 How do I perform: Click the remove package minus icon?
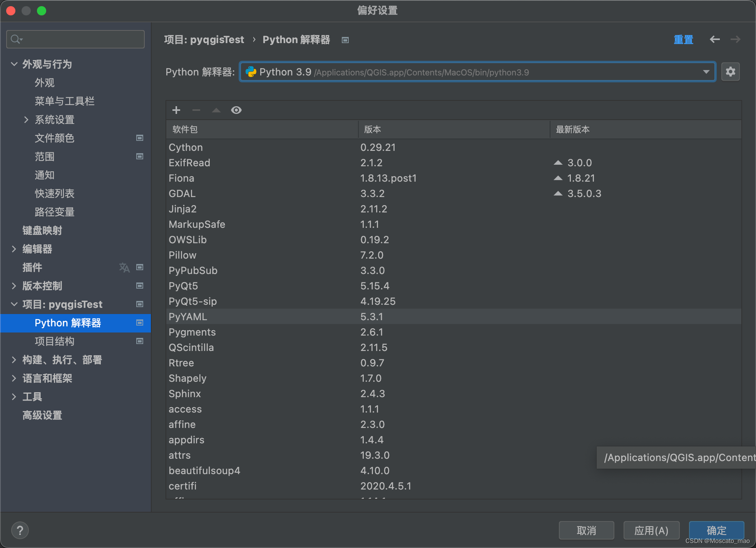(196, 110)
